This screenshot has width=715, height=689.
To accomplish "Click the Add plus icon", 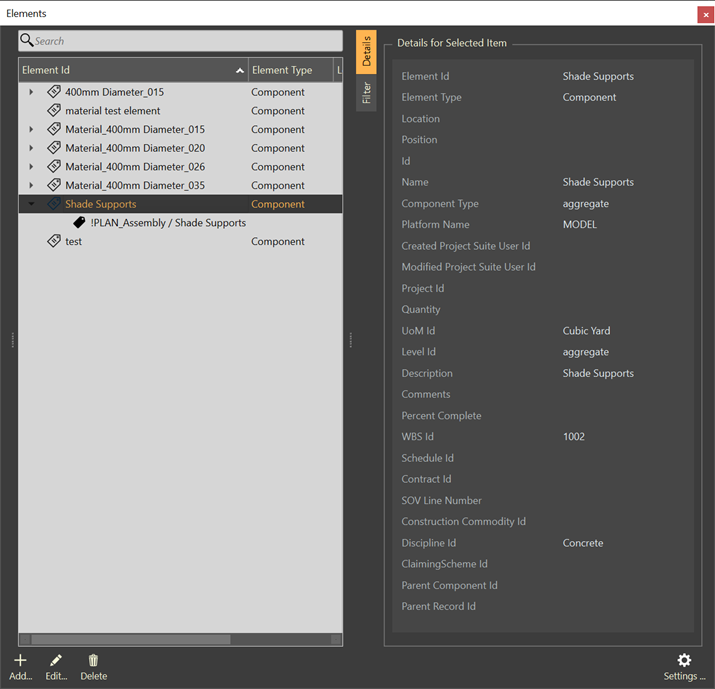I will (20, 661).
